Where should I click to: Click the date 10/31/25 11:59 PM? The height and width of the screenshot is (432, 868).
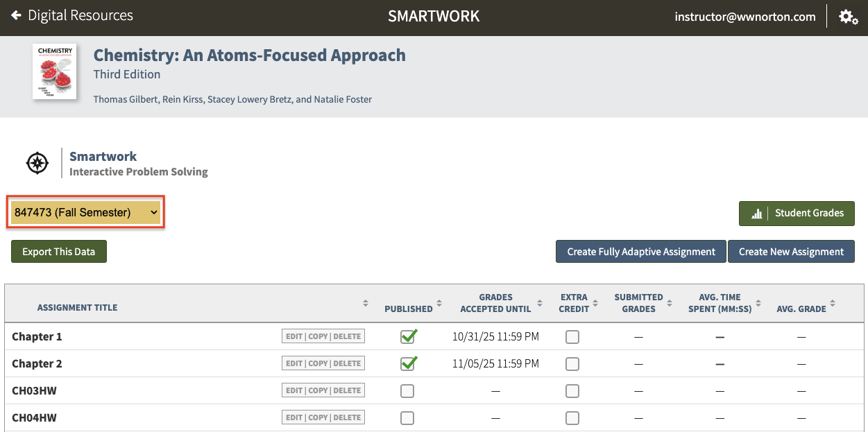(495, 337)
